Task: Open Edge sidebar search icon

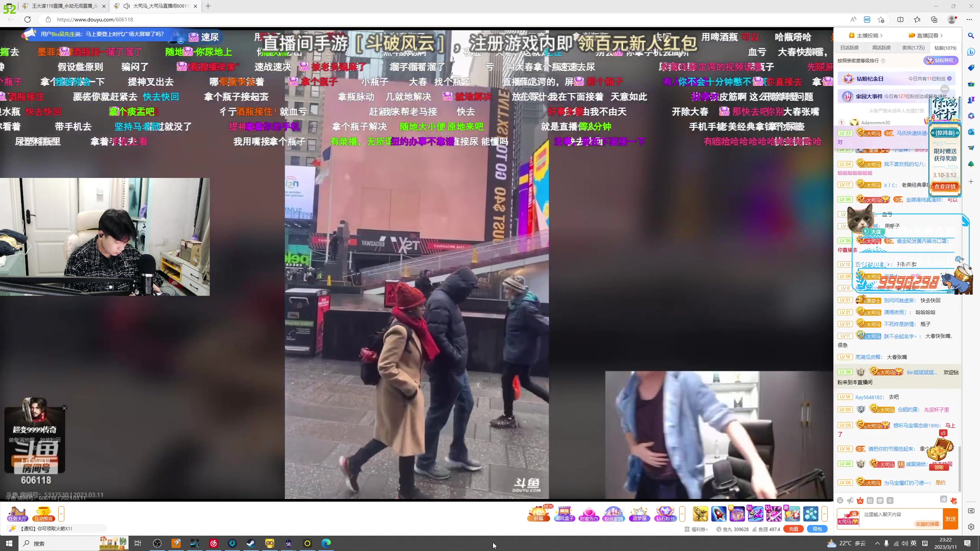Action: (971, 36)
